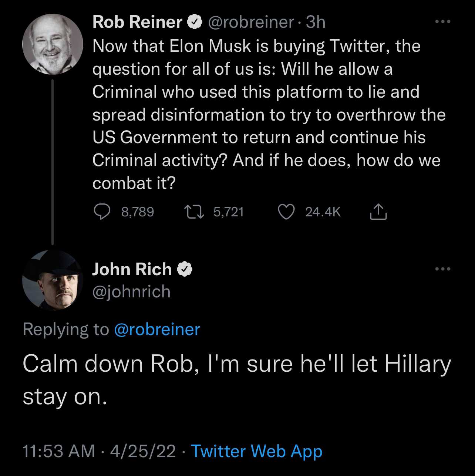Screen dimensions: 475x476
Task: Open Rob Reiner's three-dot more menu
Action: (443, 22)
